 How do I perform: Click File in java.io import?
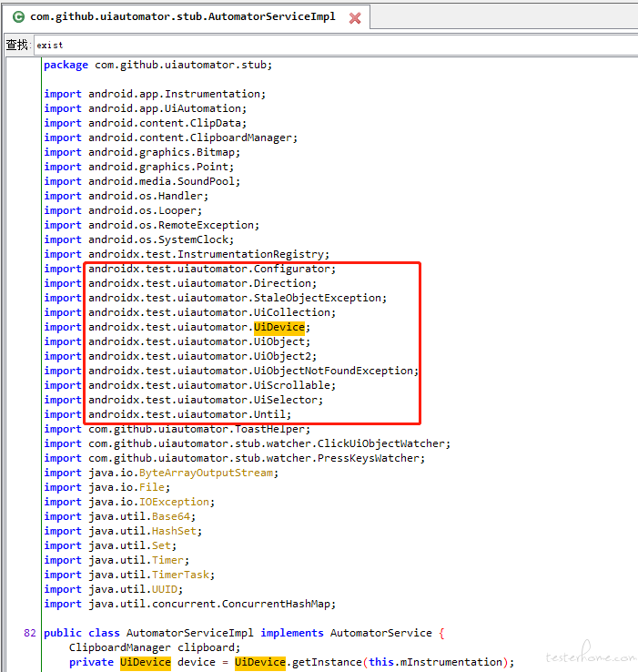point(152,487)
